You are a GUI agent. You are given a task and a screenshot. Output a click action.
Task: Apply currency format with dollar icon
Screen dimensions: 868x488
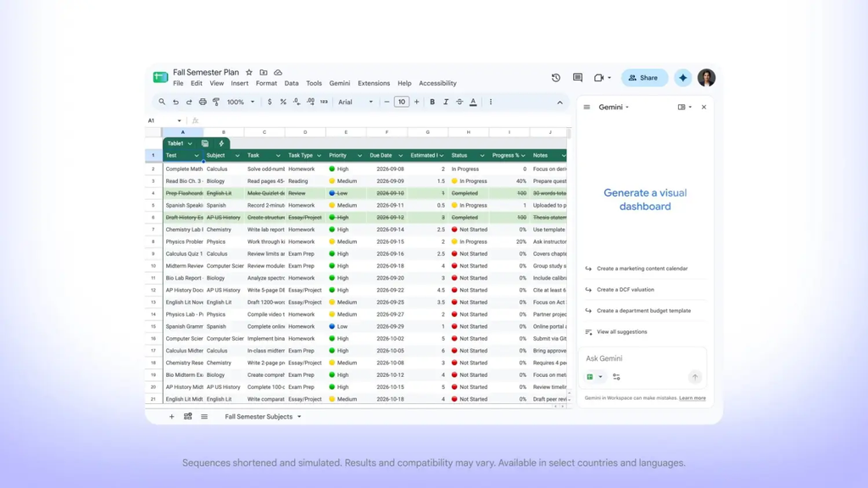270,102
